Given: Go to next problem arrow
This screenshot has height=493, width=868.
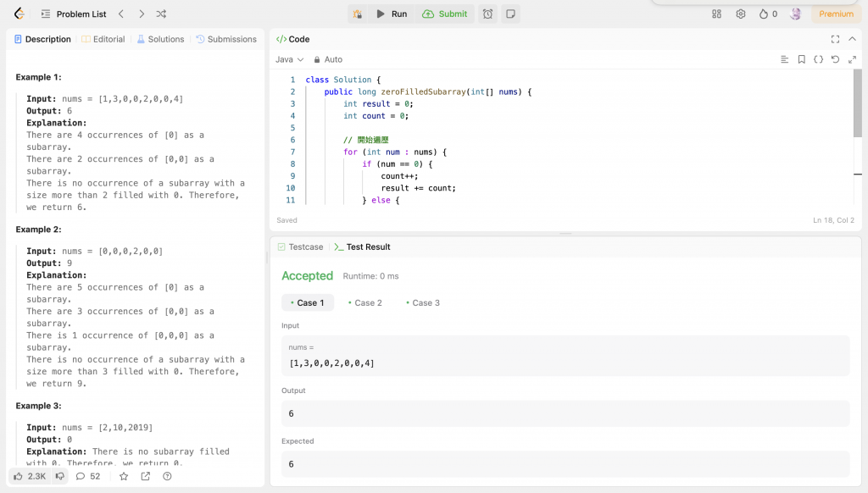Looking at the screenshot, I should click(142, 14).
